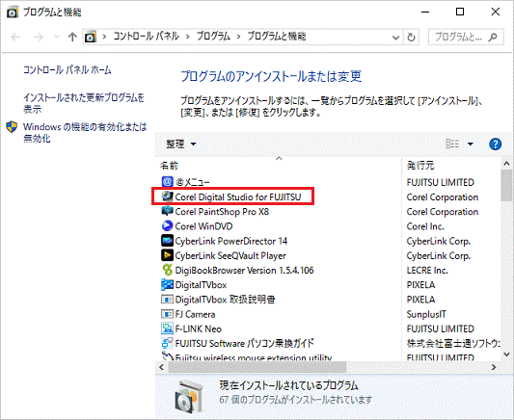The image size is (514, 420).
Task: Click the search magnifier icon
Action: point(493,37)
